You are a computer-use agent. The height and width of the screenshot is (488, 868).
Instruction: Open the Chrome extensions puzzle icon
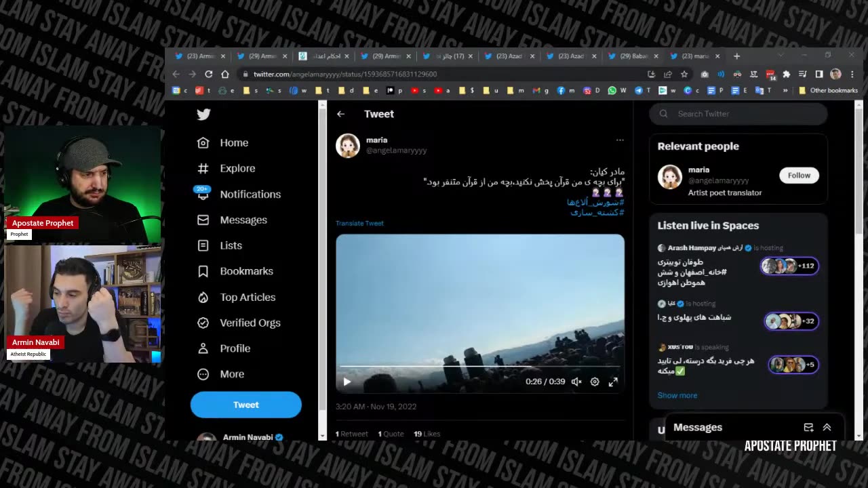tap(787, 74)
